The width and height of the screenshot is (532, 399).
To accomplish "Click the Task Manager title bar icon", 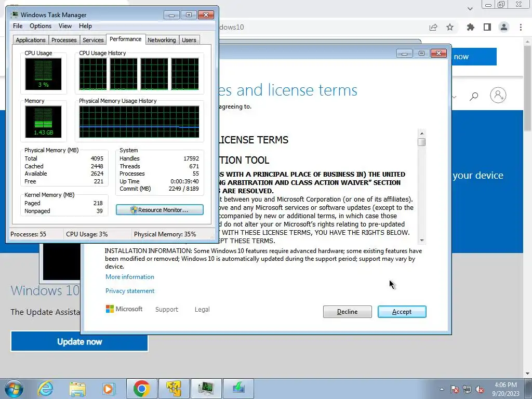I will click(14, 15).
